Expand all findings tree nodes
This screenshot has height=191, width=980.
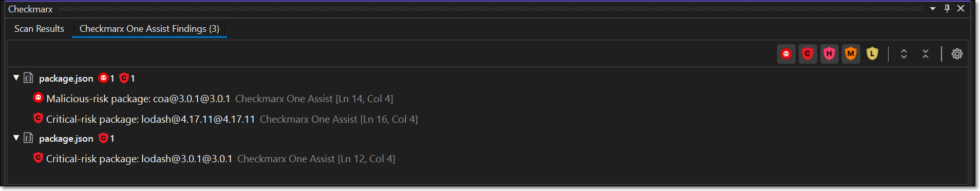[x=904, y=54]
